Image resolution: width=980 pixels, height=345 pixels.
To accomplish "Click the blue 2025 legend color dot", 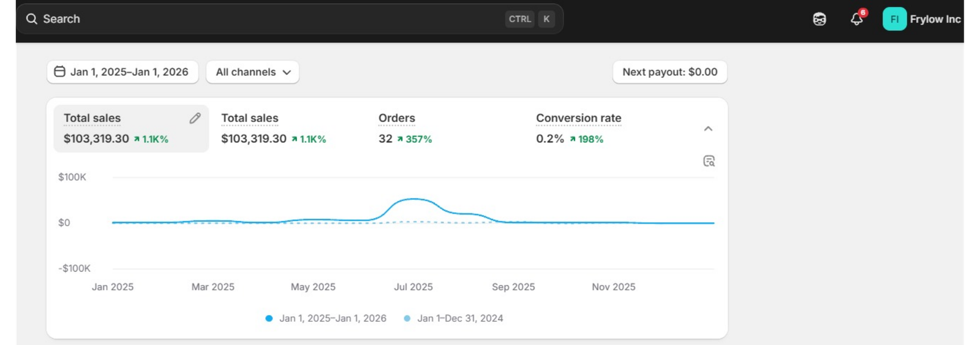I will coord(269,318).
